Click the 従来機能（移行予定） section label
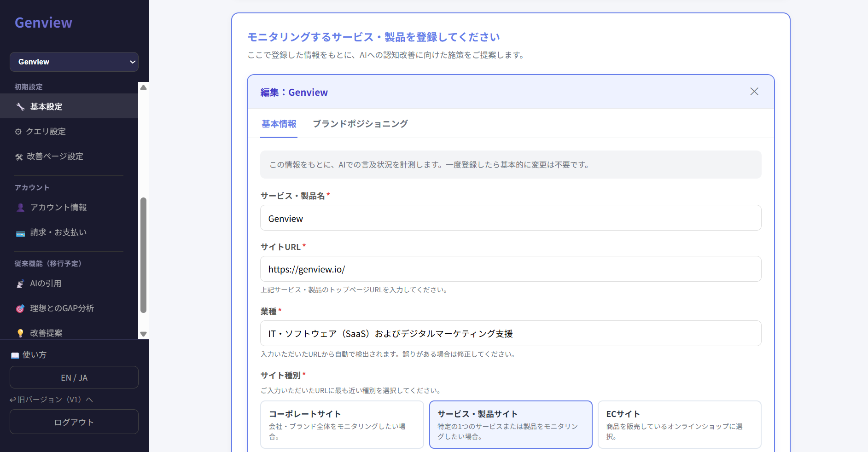Image resolution: width=868 pixels, height=452 pixels. point(48,263)
